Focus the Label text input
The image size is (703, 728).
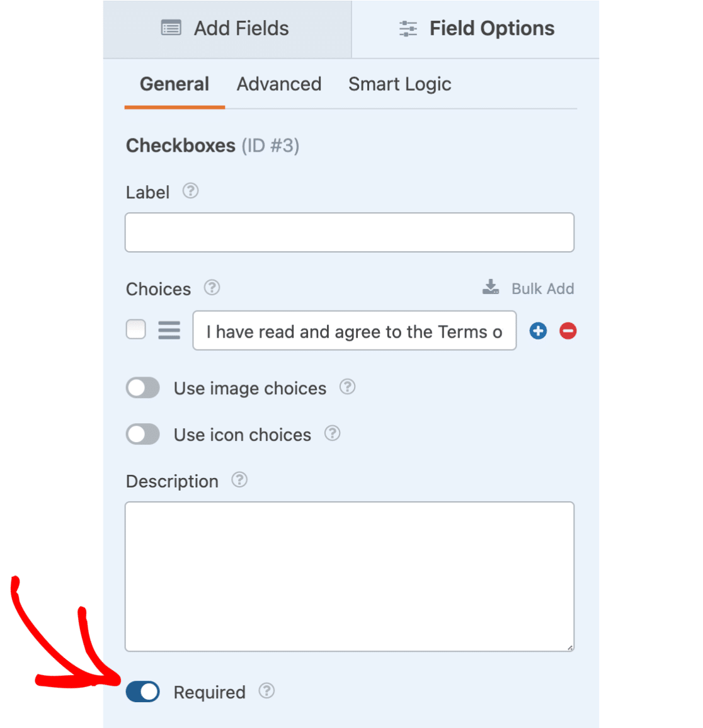pyautogui.click(x=349, y=232)
